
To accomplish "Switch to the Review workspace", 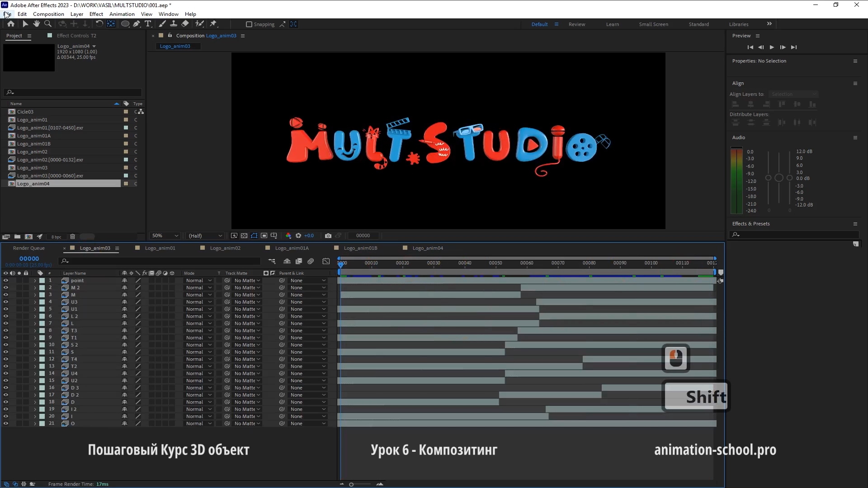I will click(576, 24).
